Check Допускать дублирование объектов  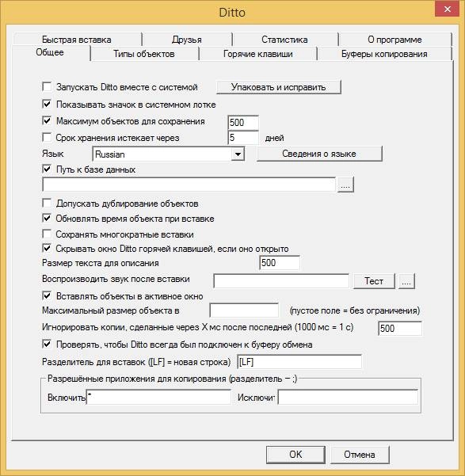tap(47, 203)
